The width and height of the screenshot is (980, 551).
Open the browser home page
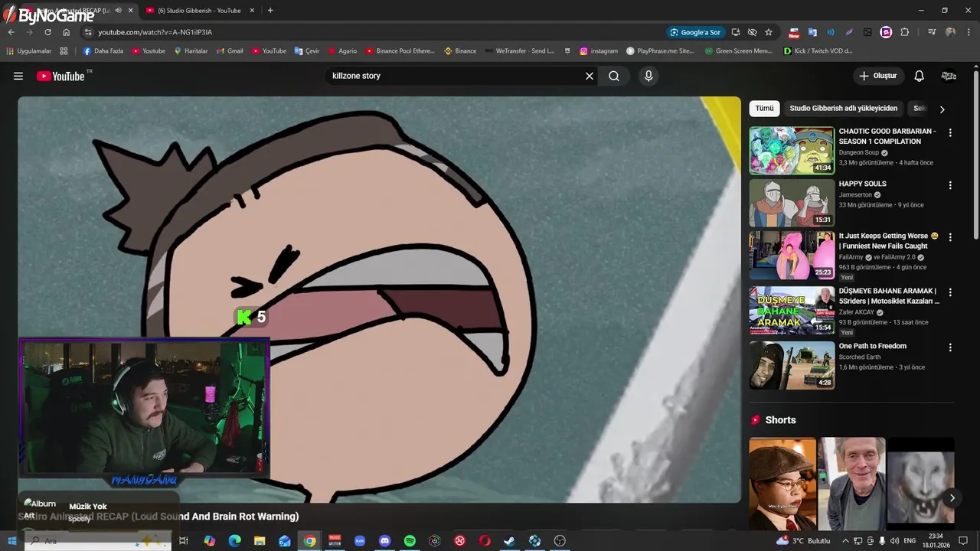[66, 32]
